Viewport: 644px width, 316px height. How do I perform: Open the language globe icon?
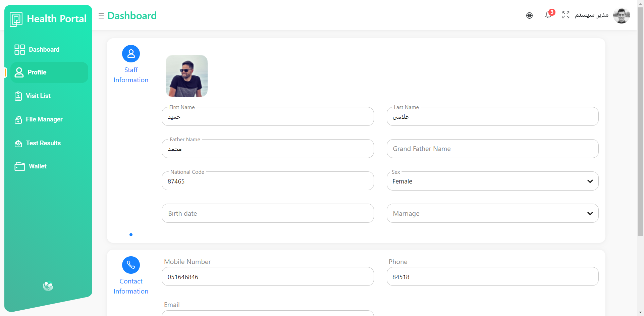click(x=529, y=15)
